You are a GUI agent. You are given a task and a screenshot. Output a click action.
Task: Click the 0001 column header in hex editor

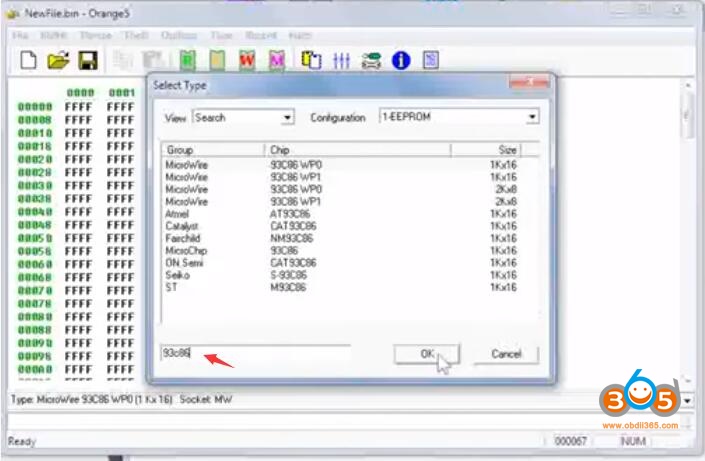(x=122, y=93)
